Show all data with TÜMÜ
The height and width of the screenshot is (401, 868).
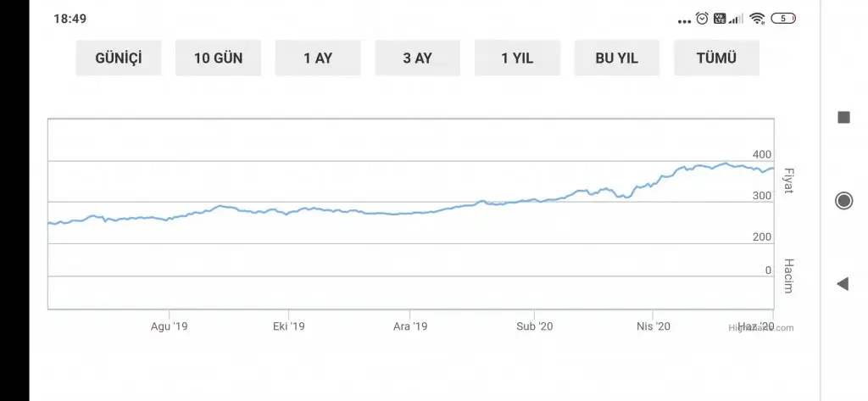click(x=716, y=58)
